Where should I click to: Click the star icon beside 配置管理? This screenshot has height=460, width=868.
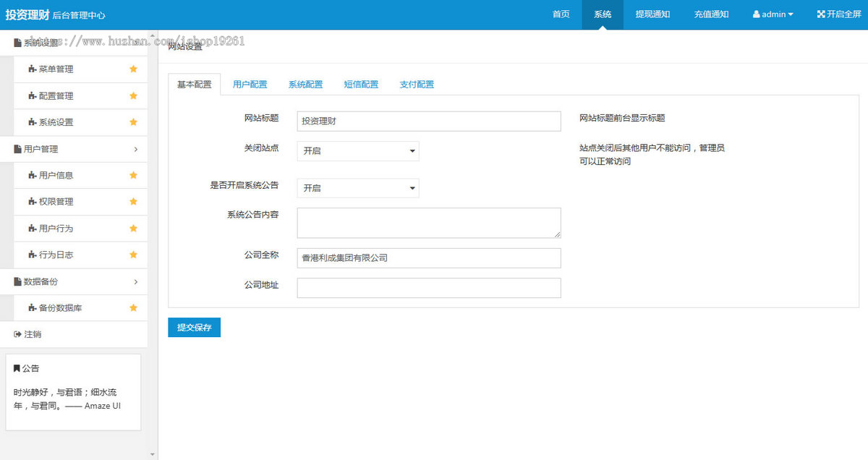coord(133,95)
